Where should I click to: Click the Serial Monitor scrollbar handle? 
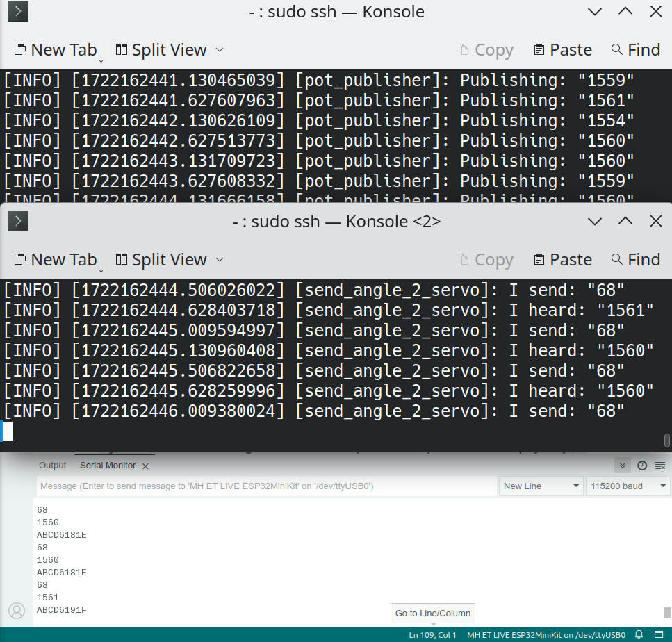[667, 612]
